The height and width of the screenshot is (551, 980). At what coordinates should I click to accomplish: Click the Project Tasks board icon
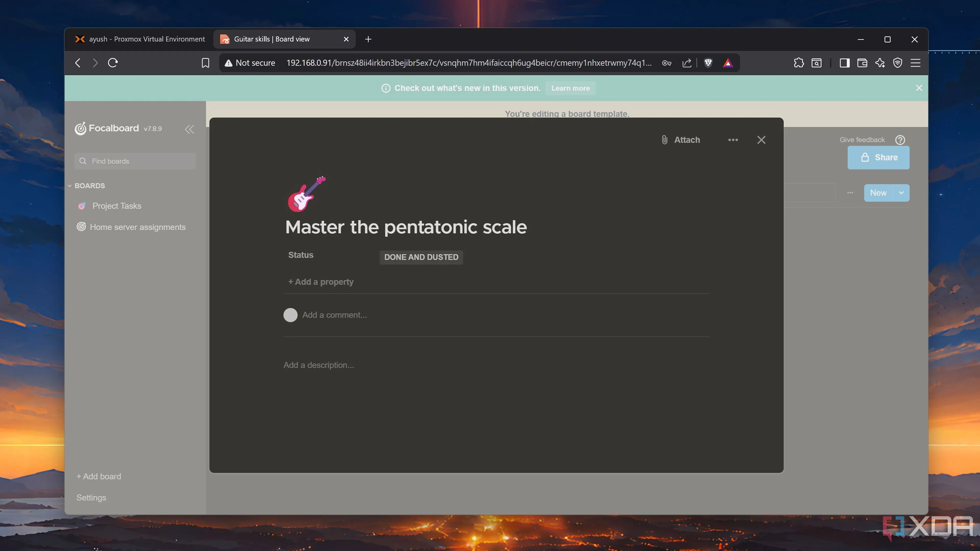click(81, 206)
